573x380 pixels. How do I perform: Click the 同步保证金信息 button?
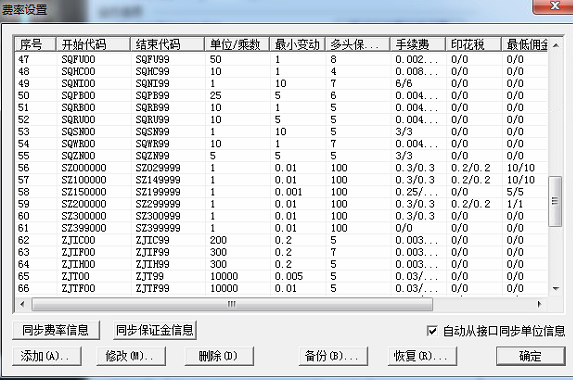155,330
